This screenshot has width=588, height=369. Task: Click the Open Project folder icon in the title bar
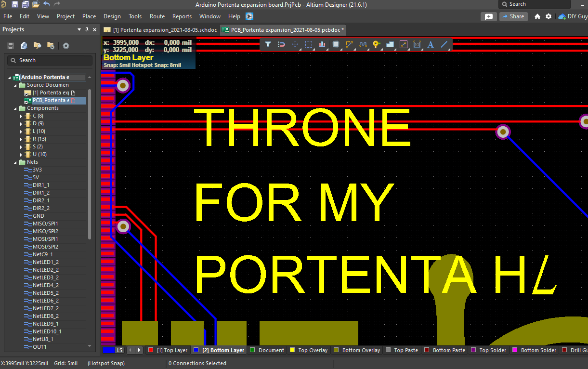(36, 4)
